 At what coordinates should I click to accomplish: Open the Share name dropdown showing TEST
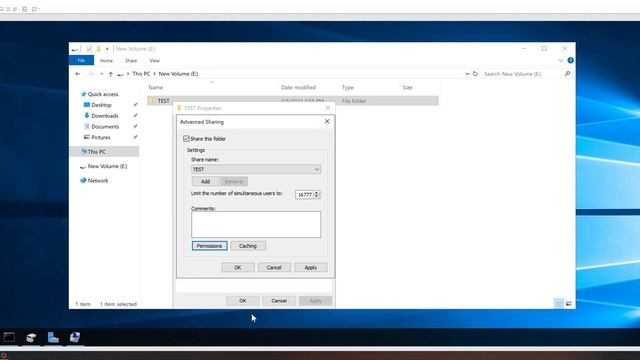256,169
